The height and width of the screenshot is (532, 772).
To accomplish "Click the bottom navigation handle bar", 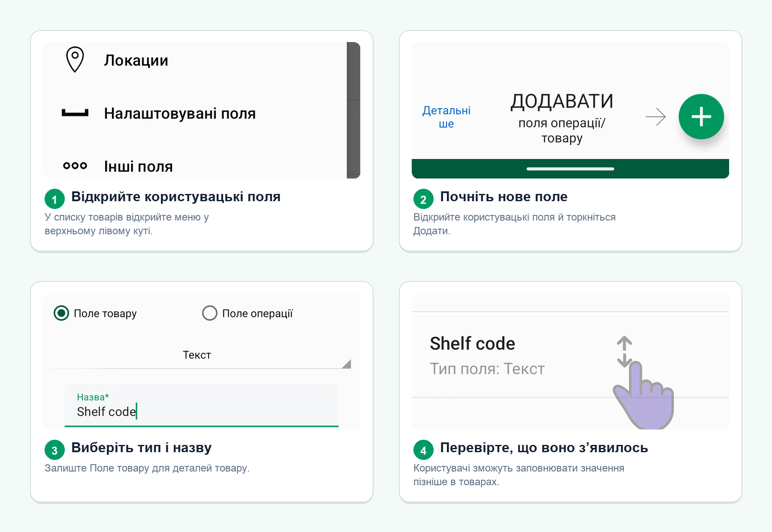I will (570, 169).
